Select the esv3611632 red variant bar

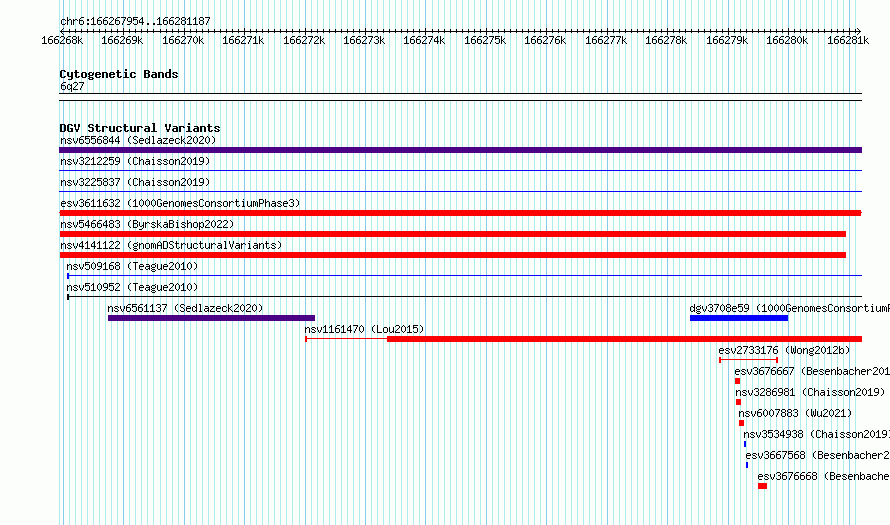460,213
